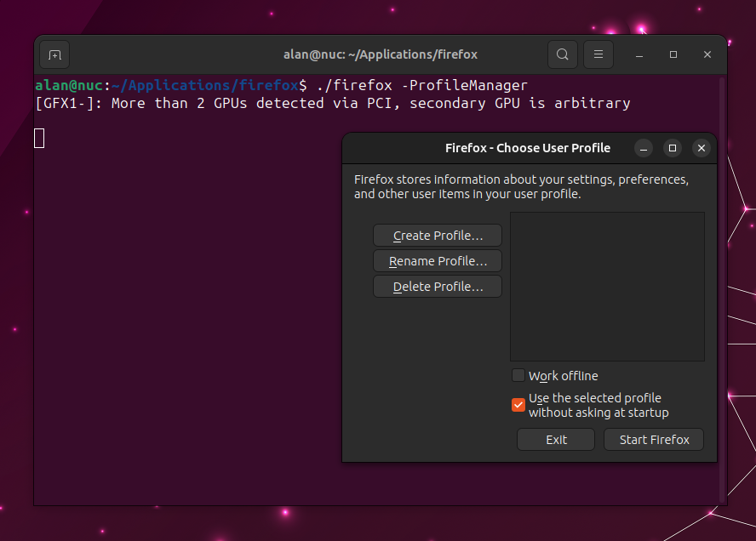Click the blinking terminal cursor
This screenshot has width=756, height=541.
[x=38, y=137]
